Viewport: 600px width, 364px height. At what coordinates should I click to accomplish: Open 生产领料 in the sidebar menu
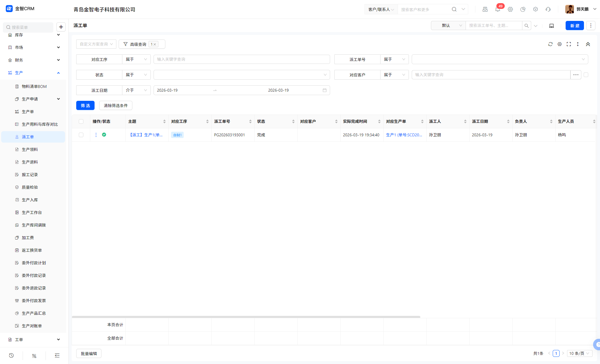pos(30,149)
